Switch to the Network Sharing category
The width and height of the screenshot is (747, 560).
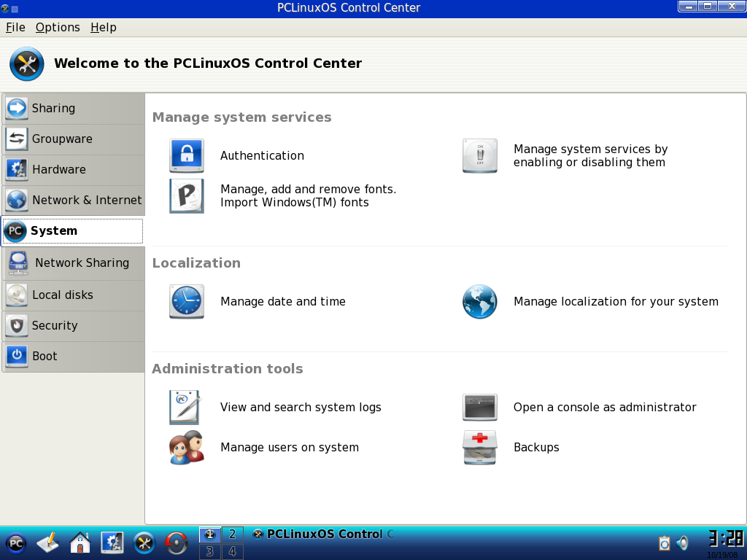[x=74, y=262]
